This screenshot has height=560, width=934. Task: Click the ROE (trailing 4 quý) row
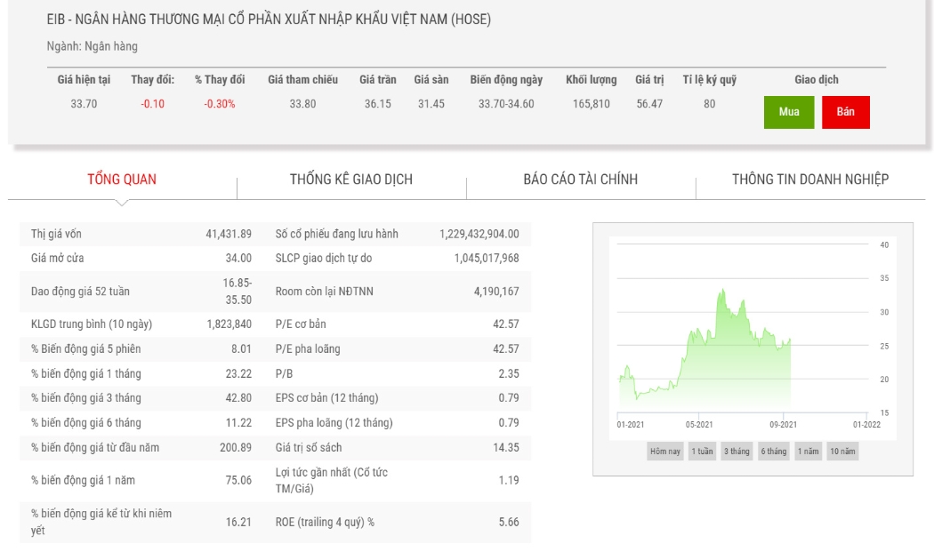click(x=398, y=522)
